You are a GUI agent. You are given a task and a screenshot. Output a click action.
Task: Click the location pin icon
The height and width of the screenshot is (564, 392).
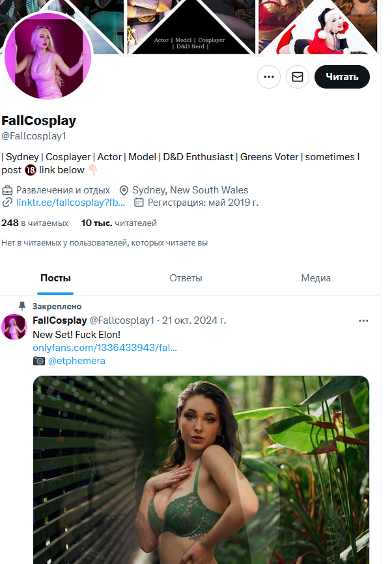[x=124, y=190]
